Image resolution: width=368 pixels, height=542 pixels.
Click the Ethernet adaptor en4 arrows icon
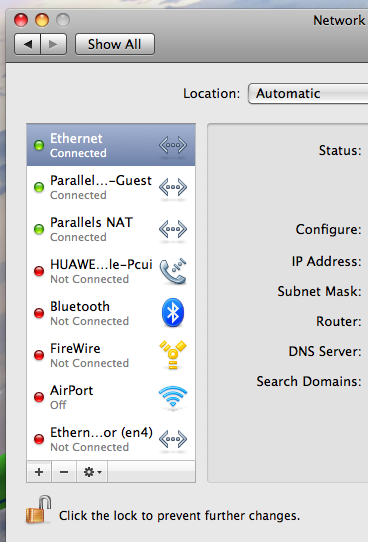tap(173, 439)
